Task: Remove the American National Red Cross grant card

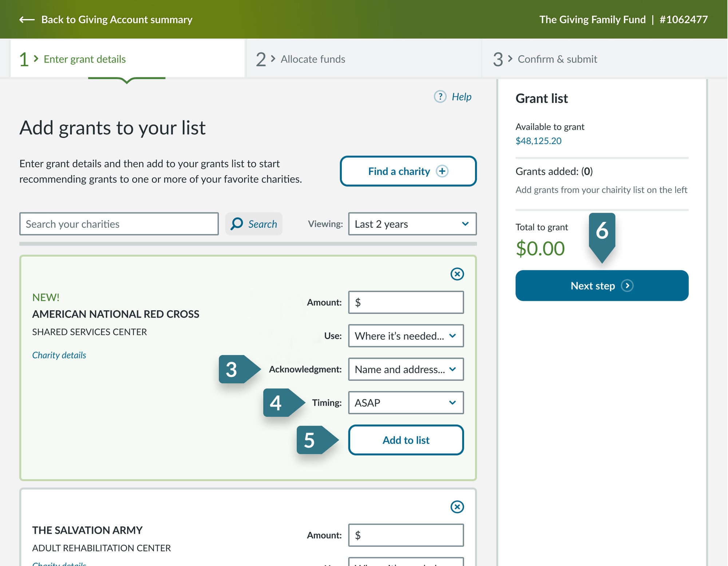Action: click(x=457, y=275)
